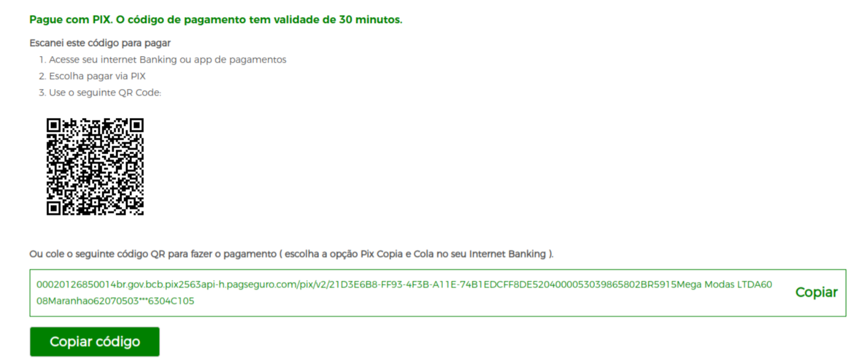The image size is (868, 364).
Task: Click 'Escanei este código para pagar' text
Action: pos(100,43)
